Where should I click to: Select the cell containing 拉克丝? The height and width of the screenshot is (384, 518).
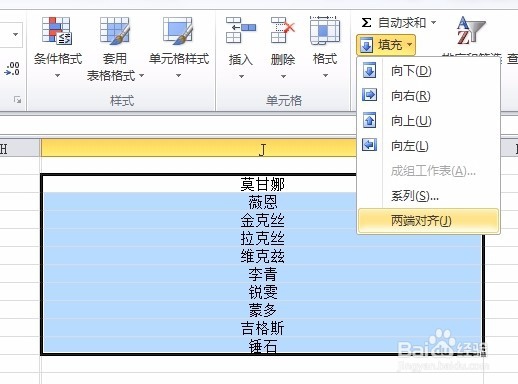(x=262, y=238)
